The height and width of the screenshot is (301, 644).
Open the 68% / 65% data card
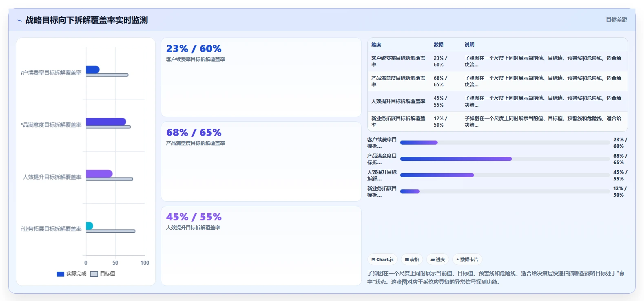(x=261, y=161)
